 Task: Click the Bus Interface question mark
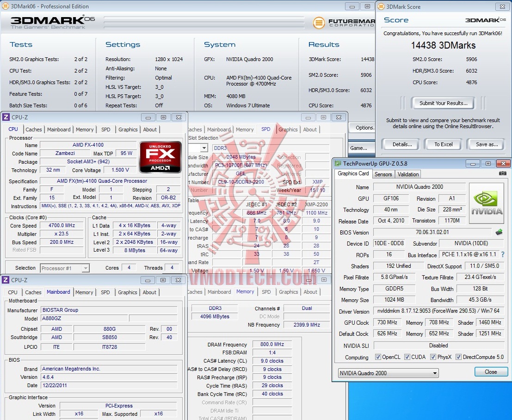pyautogui.click(x=503, y=254)
